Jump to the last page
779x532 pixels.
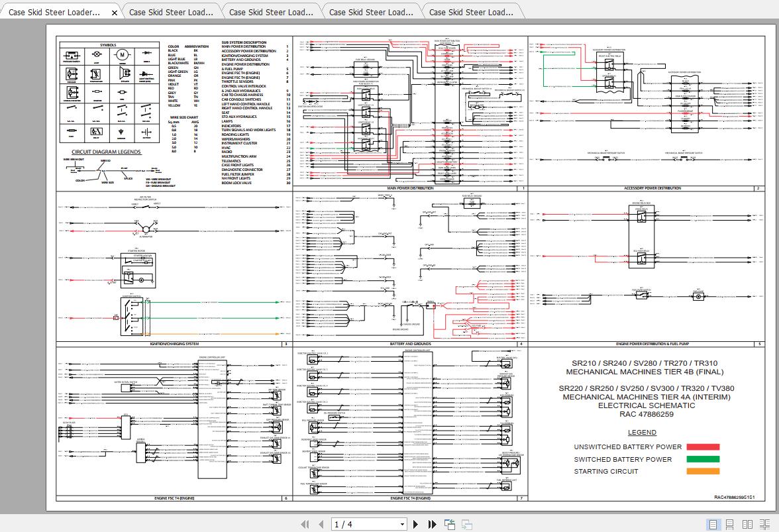pos(431,524)
